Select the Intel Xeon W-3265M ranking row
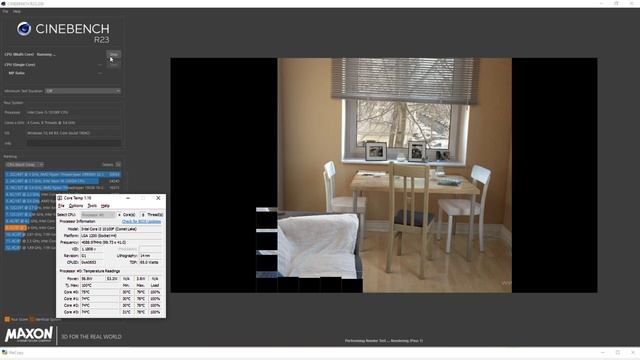 pos(63,181)
